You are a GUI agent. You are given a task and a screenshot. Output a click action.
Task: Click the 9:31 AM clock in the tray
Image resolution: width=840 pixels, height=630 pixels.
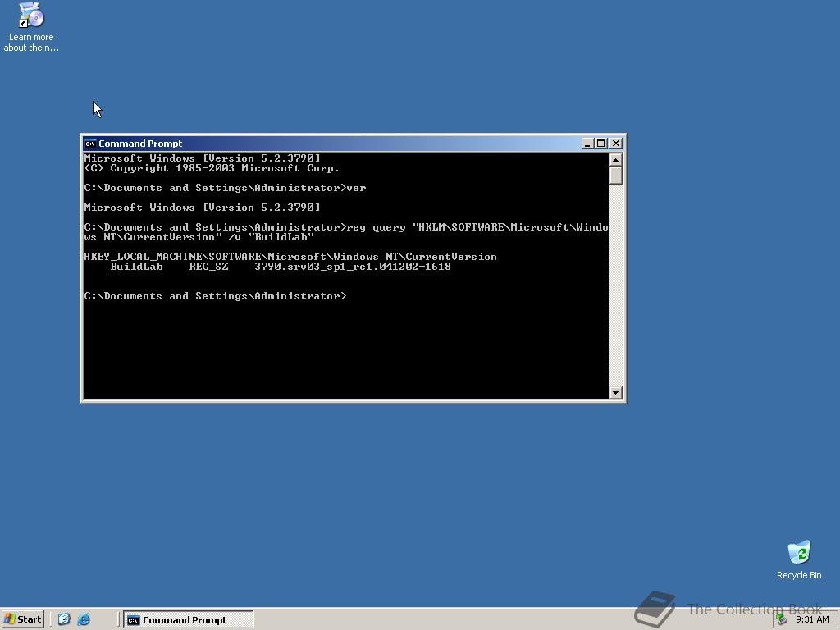point(812,620)
